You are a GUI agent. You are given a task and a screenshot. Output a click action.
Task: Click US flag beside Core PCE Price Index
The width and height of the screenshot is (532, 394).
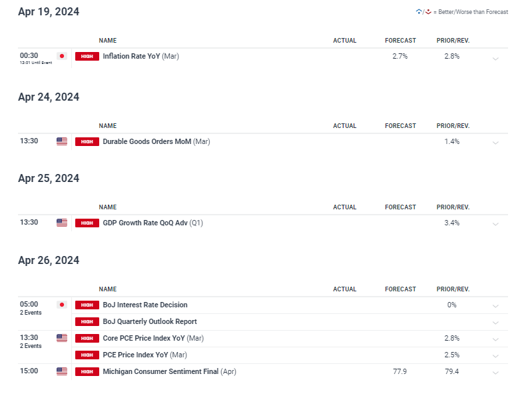point(62,338)
